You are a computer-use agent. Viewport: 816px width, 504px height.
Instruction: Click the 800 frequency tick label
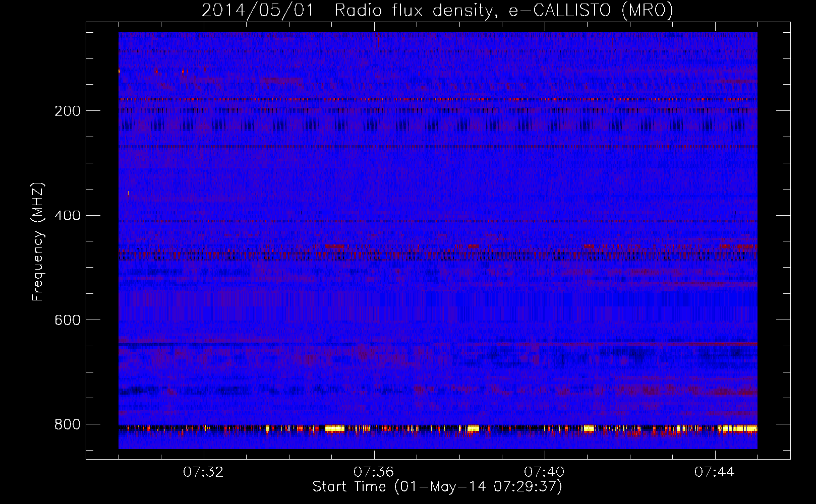point(68,424)
